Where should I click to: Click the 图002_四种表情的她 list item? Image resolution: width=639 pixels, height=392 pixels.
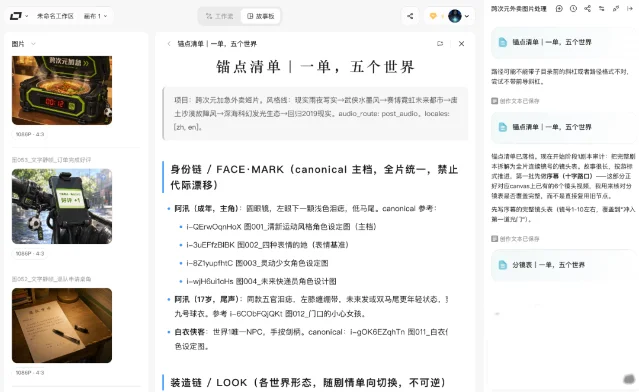pyautogui.click(x=267, y=245)
